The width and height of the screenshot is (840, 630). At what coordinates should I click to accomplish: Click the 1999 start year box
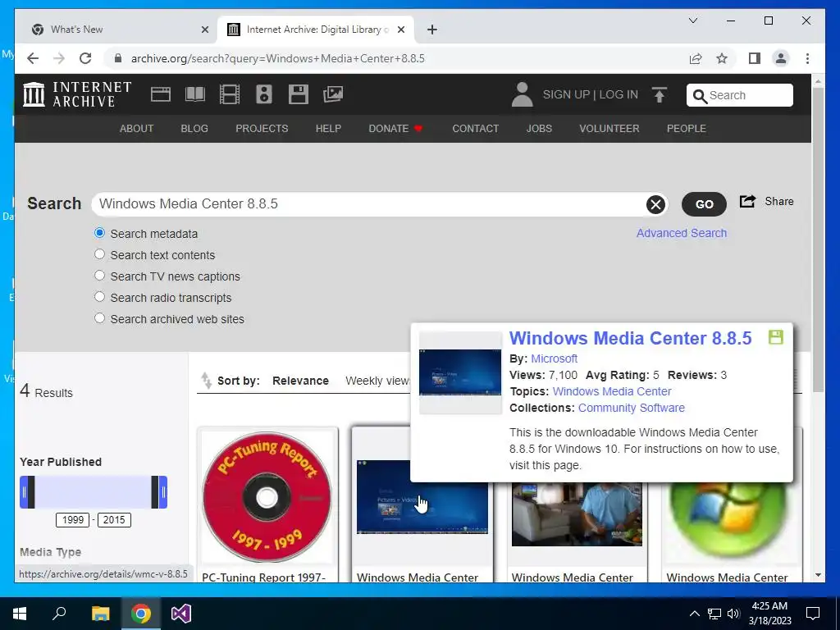click(x=72, y=519)
